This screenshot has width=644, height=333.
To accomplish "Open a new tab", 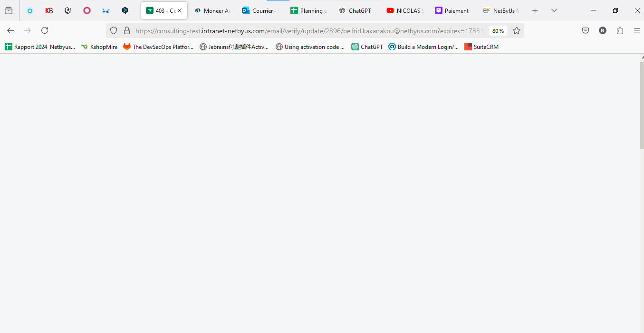I will pos(535,10).
